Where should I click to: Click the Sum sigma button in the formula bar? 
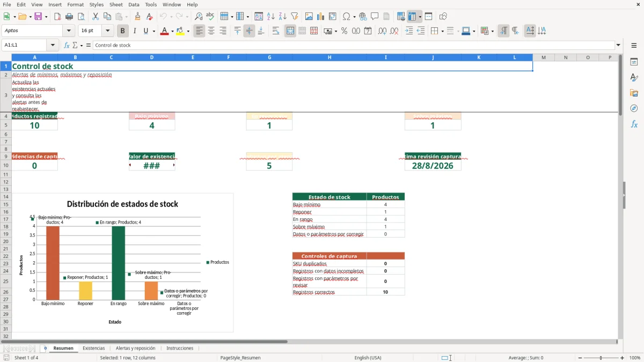pyautogui.click(x=75, y=45)
